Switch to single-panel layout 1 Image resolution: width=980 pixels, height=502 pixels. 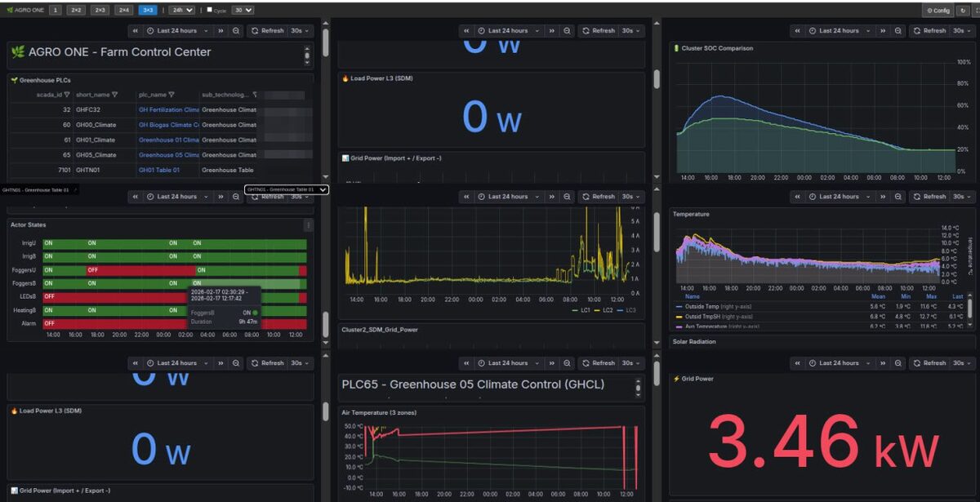point(55,11)
